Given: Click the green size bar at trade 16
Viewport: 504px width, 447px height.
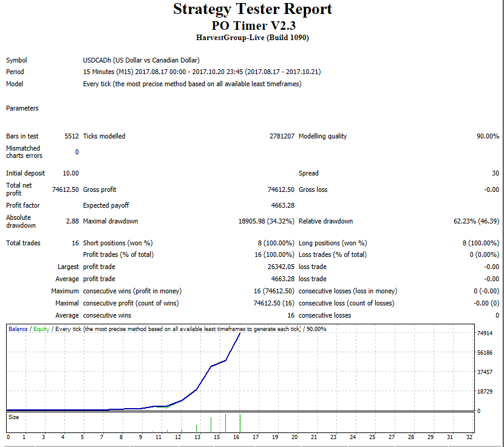Looking at the screenshot, I should (x=240, y=423).
